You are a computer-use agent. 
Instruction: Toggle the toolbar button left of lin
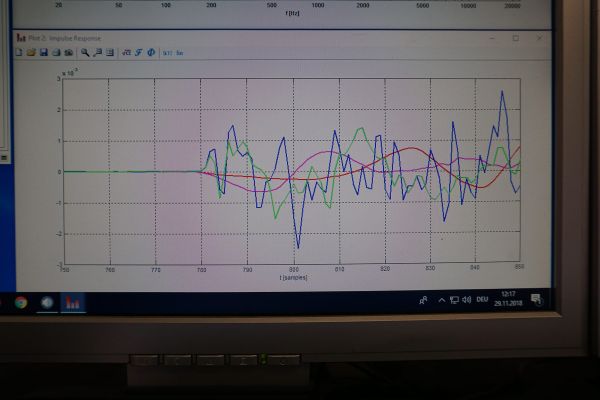click(x=167, y=52)
